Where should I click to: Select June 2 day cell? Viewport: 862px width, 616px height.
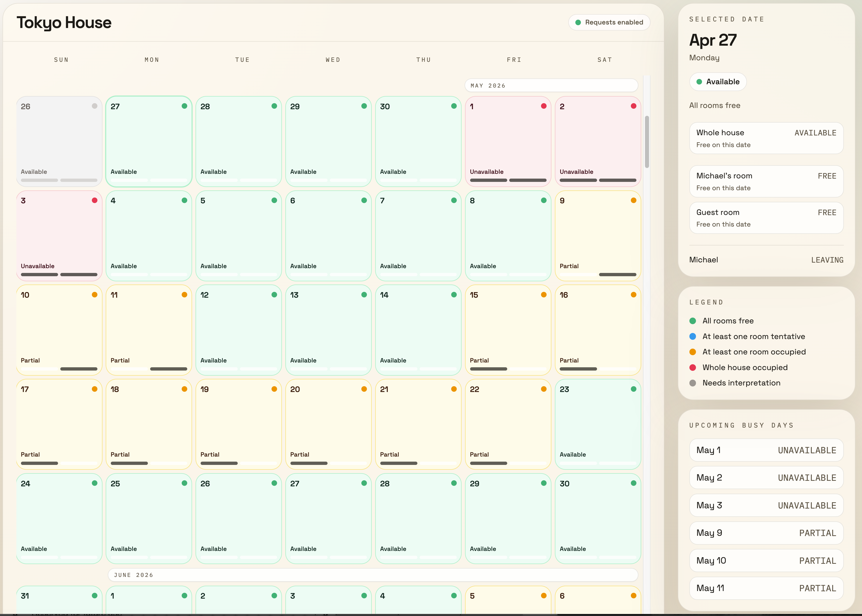pos(239,600)
